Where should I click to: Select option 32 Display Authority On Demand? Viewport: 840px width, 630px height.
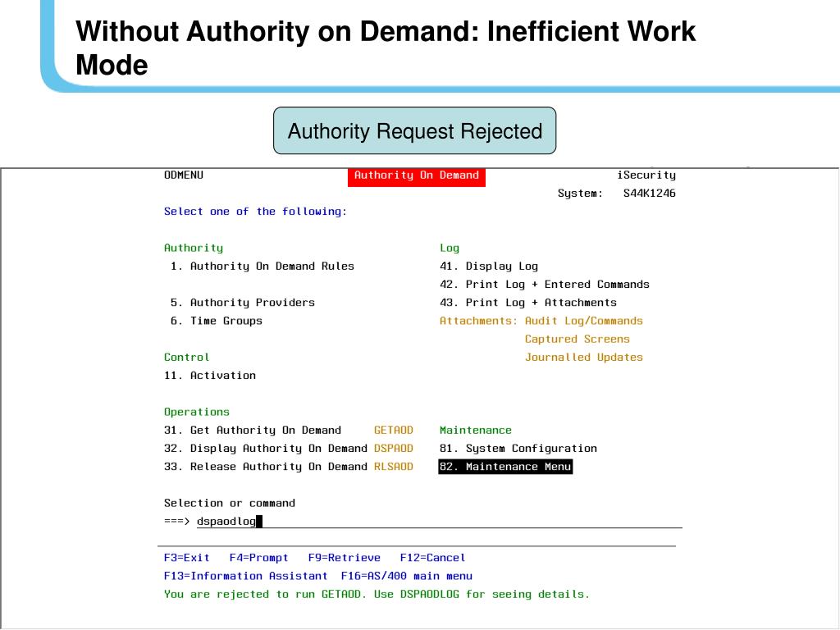tap(266, 449)
